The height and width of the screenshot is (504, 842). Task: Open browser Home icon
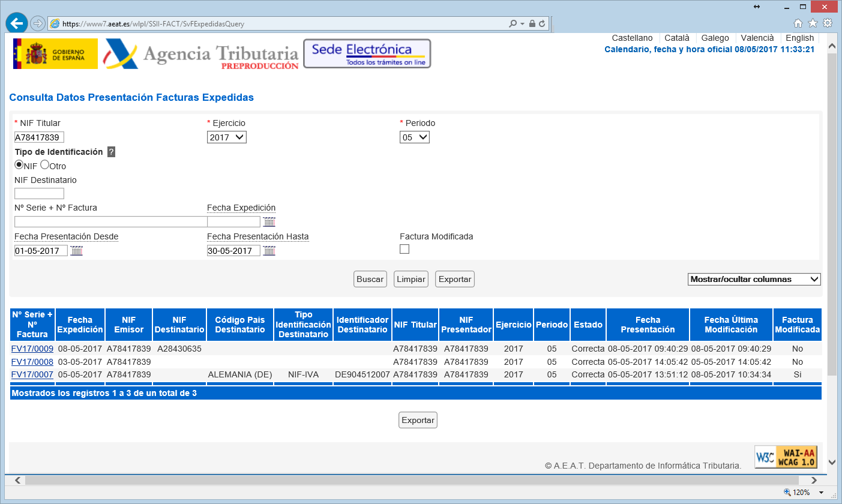798,23
